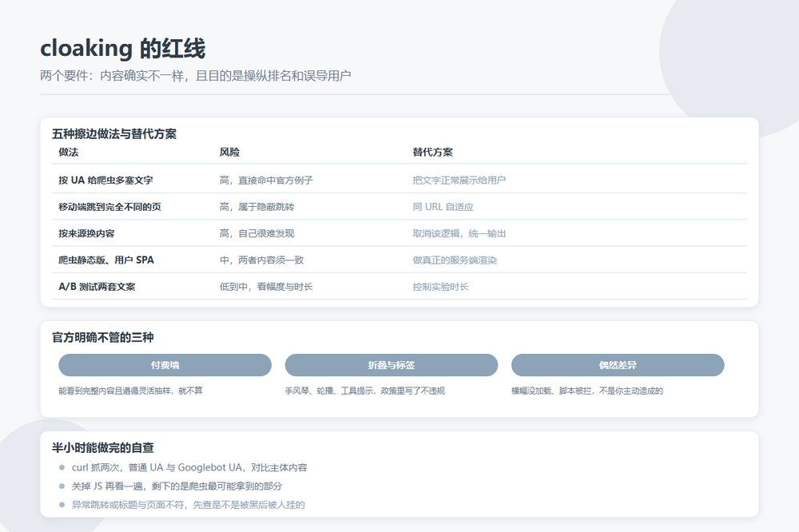Select the cell '爬虫静态版、用户 SPA'

pyautogui.click(x=106, y=260)
